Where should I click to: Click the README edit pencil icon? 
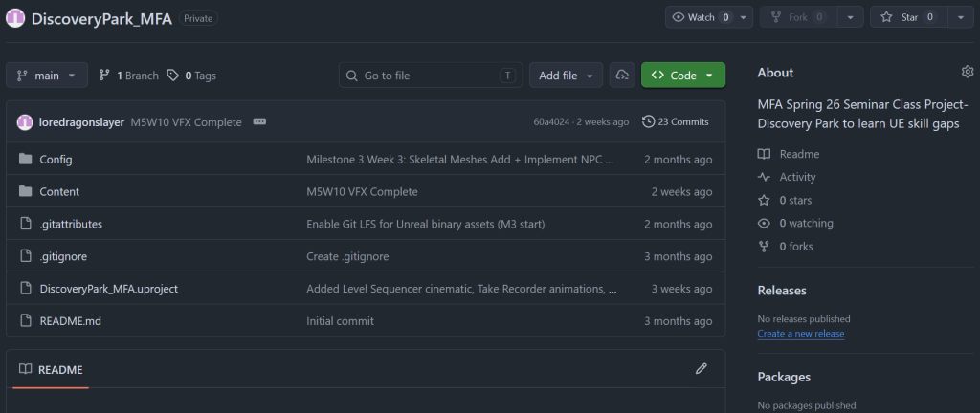click(701, 369)
